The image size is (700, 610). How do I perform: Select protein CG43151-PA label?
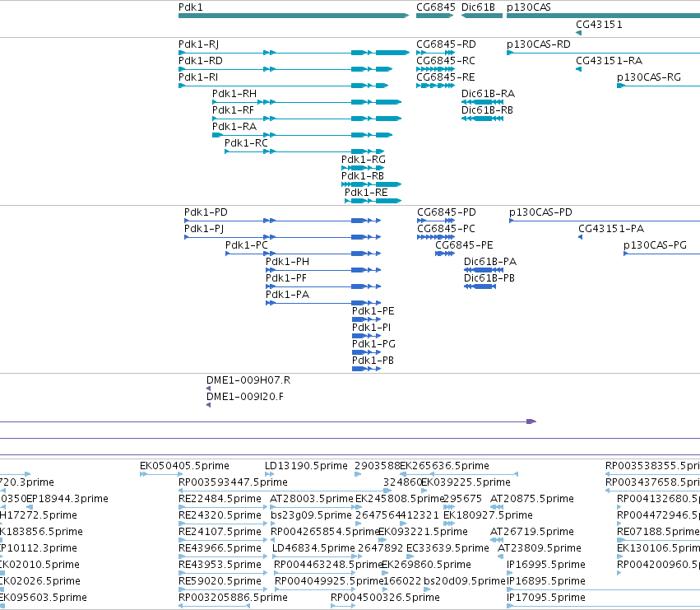click(611, 229)
